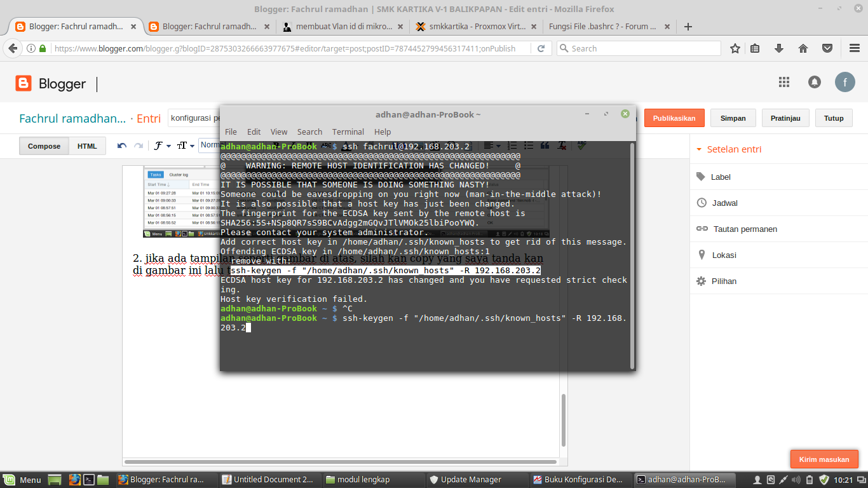
Task: Open user account tray icon
Action: point(757,480)
